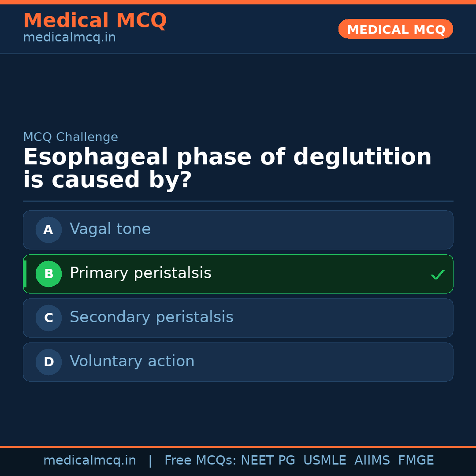Select the Vagal tone answer text
Image resolution: width=476 pixels, height=476 pixels.
(110, 229)
